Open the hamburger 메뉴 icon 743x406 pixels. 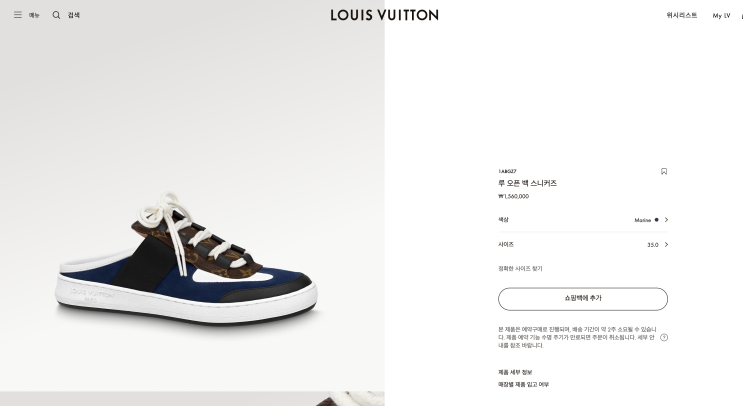pyautogui.click(x=17, y=15)
